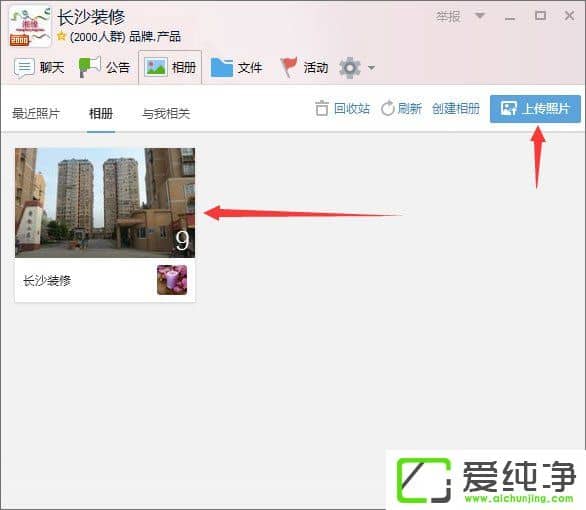
Task: Click the 长沙装修 album name text
Action: [47, 281]
